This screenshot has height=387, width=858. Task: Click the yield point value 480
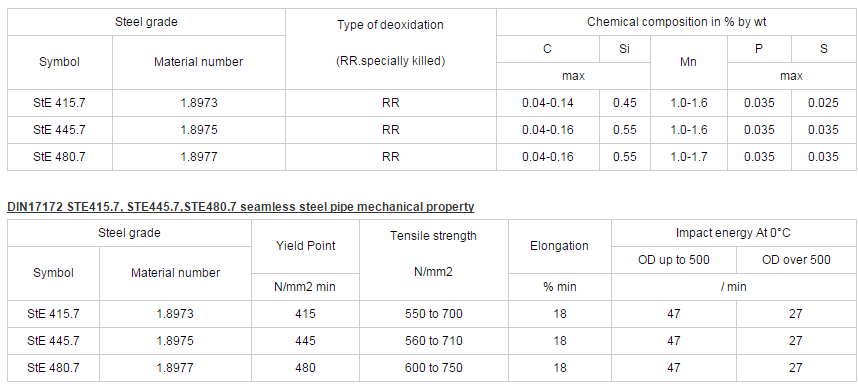(x=305, y=367)
